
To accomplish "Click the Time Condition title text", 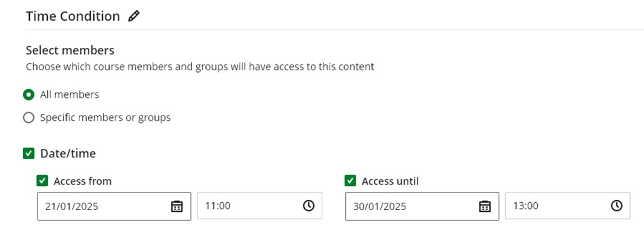I will (x=73, y=16).
